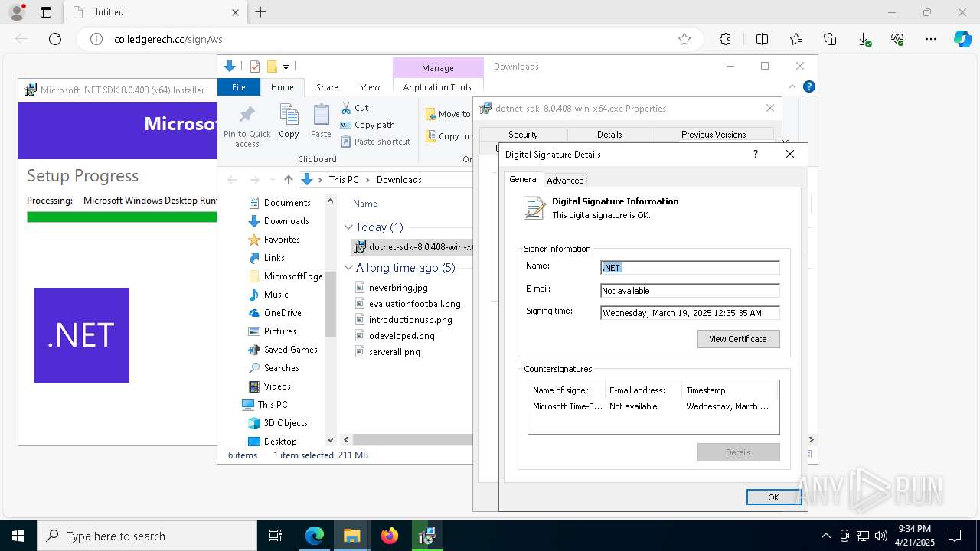Select Pictures in navigation pane
The width and height of the screenshot is (980, 551).
279,331
